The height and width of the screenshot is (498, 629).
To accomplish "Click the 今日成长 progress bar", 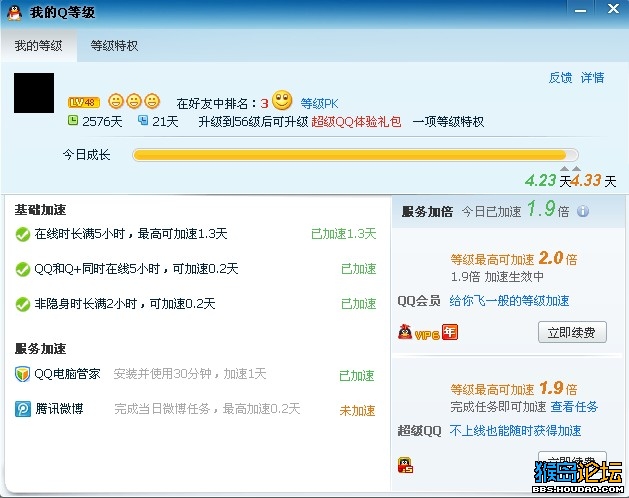I will (355, 155).
